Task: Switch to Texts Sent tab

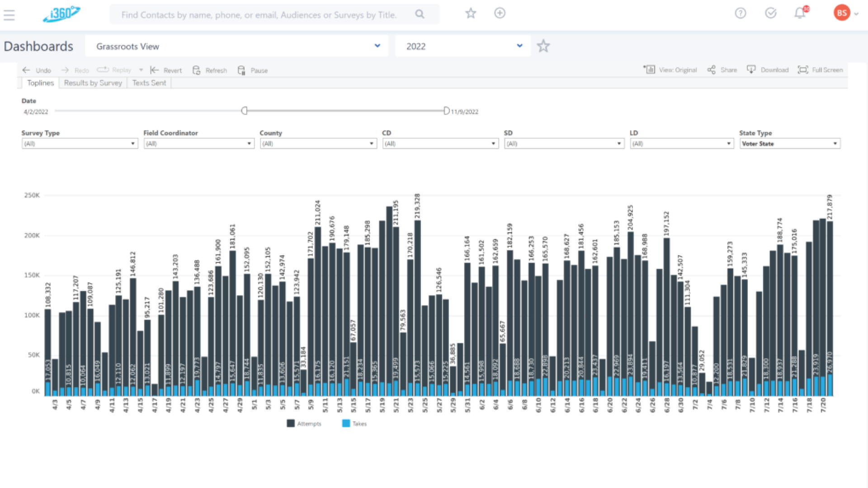Action: [149, 83]
